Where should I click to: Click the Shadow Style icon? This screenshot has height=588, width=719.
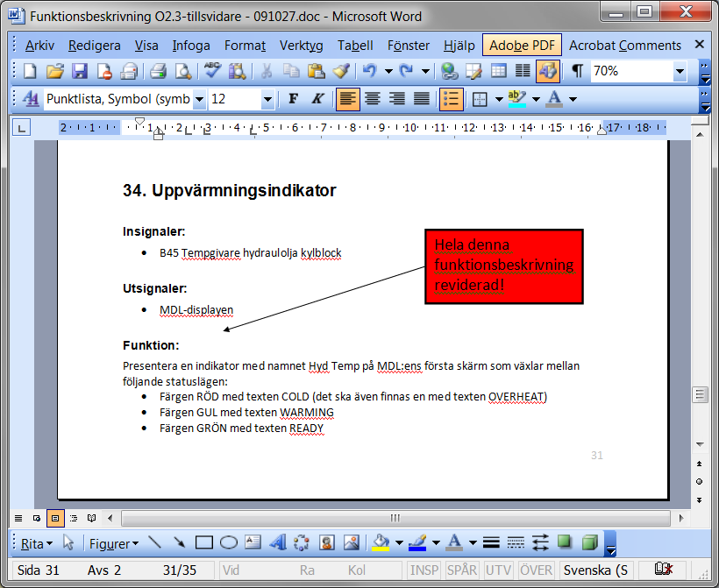[565, 543]
